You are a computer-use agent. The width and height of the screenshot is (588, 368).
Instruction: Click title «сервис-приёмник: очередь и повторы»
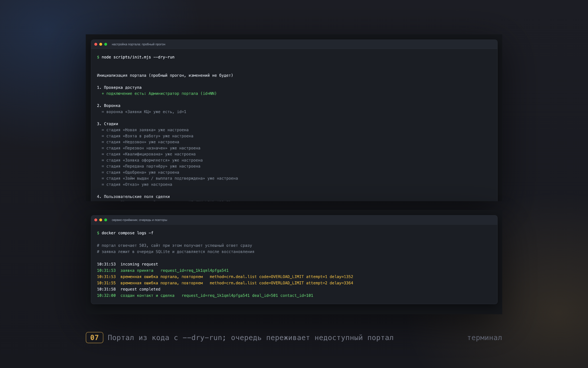coord(139,220)
